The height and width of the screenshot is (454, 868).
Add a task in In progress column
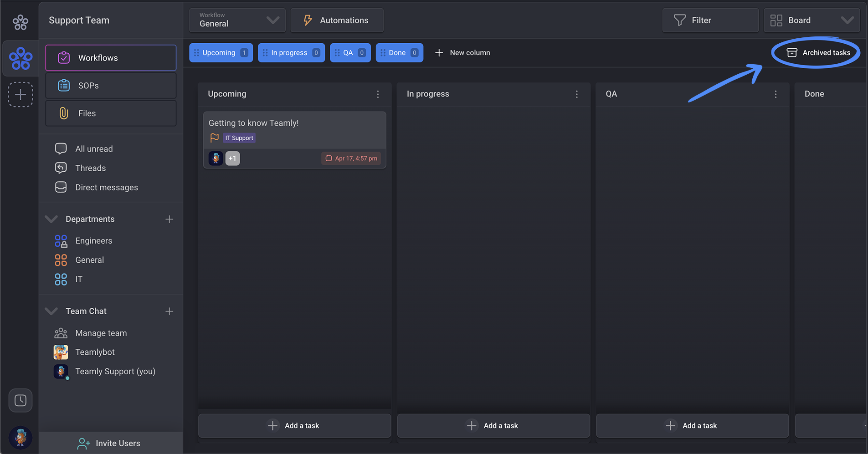point(493,426)
